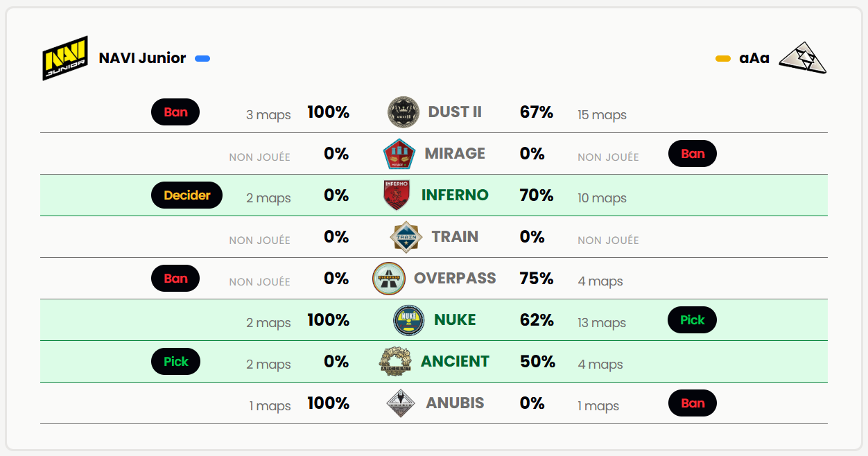The width and height of the screenshot is (868, 456).
Task: Click the OVERPASS map name label
Action: pyautogui.click(x=455, y=279)
